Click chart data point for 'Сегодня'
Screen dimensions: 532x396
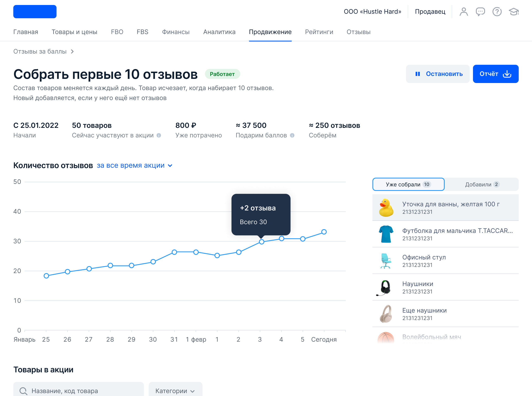(324, 232)
